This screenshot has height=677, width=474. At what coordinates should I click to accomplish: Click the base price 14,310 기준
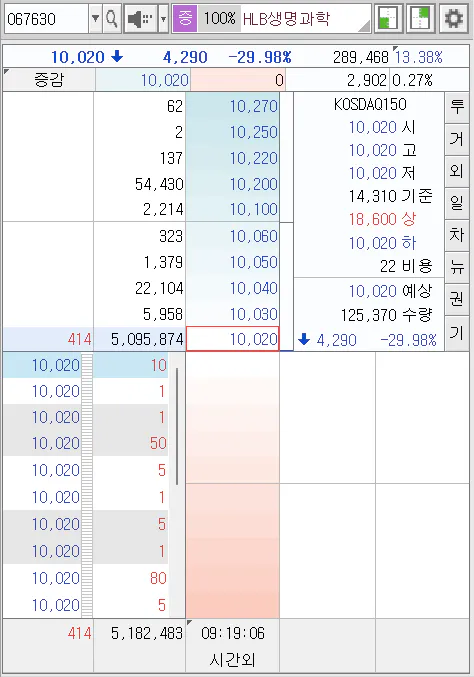390,196
